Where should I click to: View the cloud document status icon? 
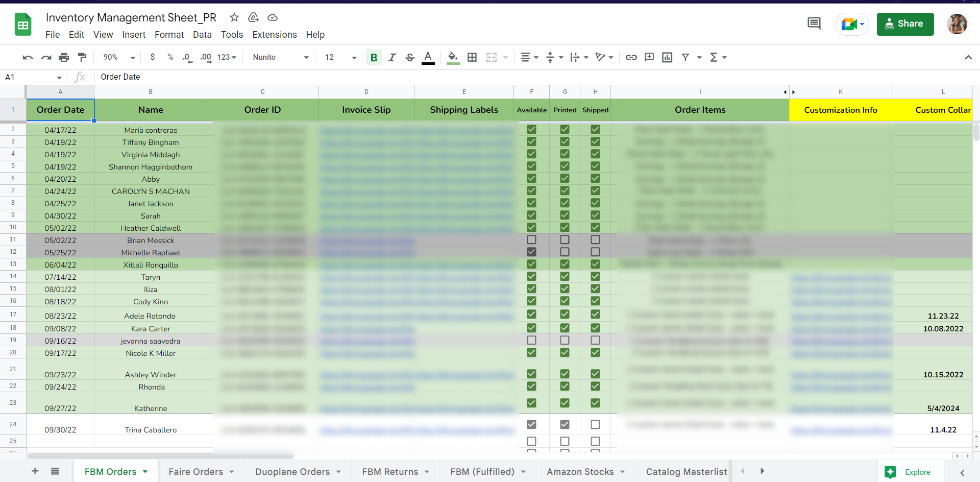pos(273,17)
